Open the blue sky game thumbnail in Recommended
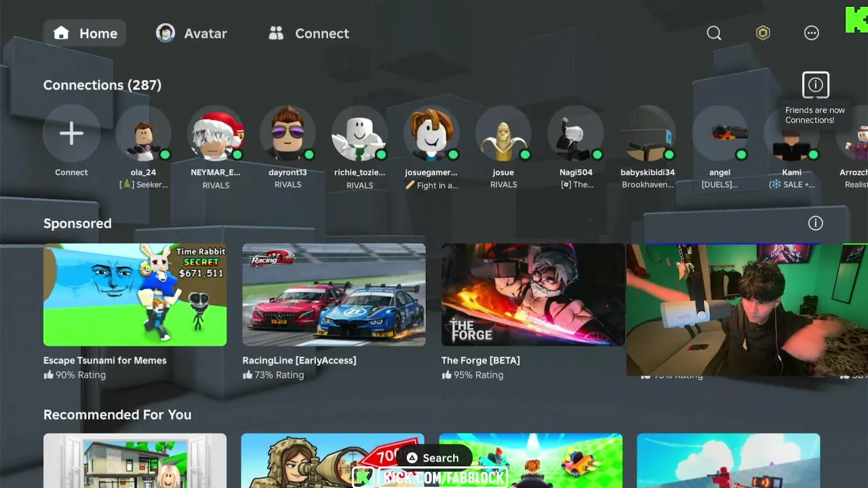The height and width of the screenshot is (488, 868). (x=728, y=461)
